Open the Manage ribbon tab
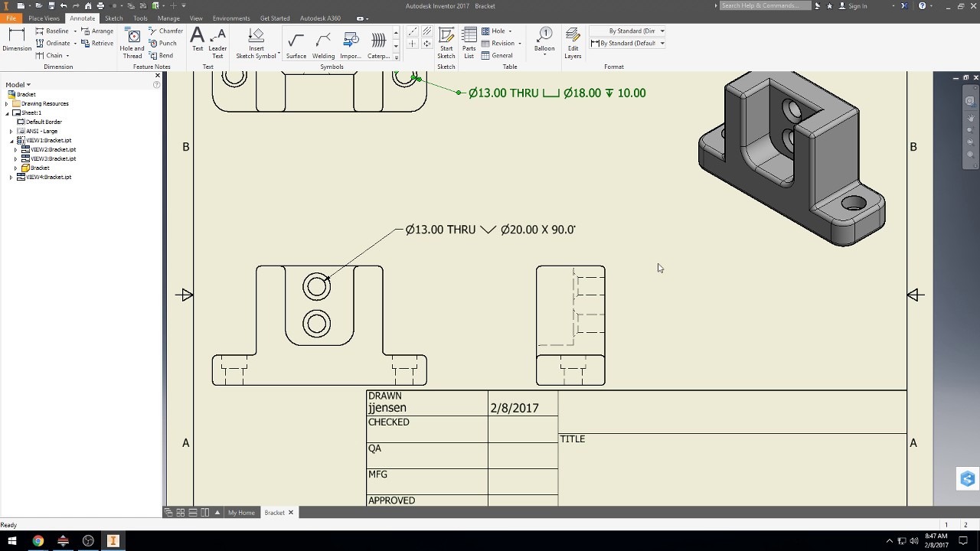 tap(168, 18)
